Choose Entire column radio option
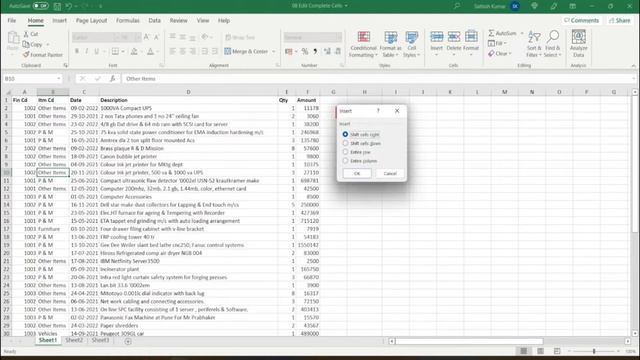Screen dimensions: 640x360 [360, 161]
